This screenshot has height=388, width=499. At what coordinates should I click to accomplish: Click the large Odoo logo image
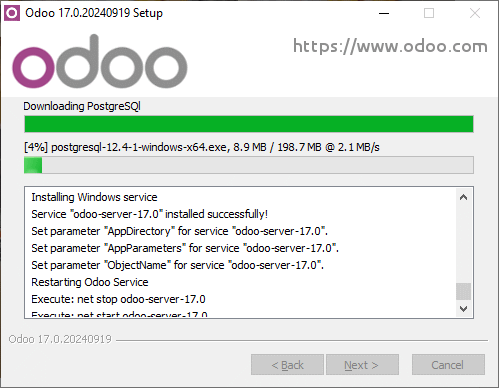100,62
